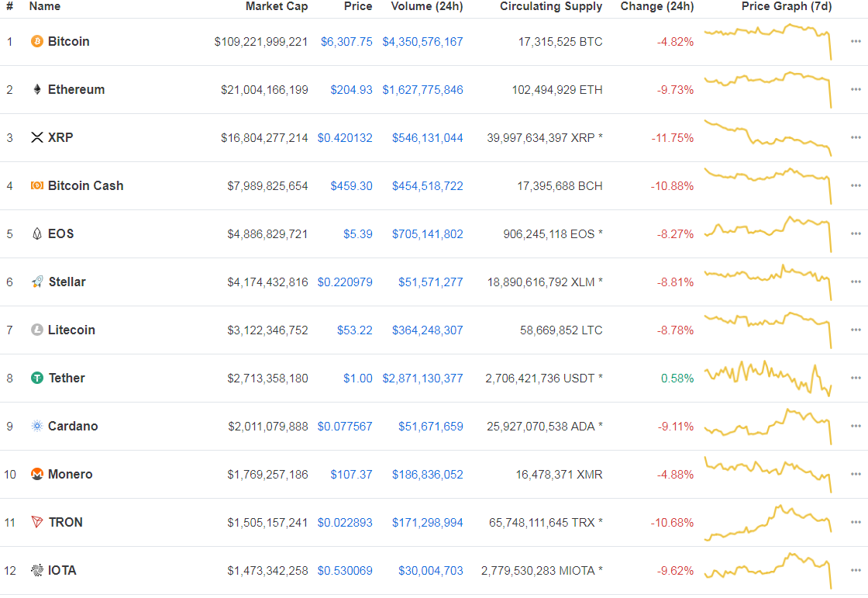Sort by Circulating Supply column header
This screenshot has height=598, width=868.
click(551, 7)
